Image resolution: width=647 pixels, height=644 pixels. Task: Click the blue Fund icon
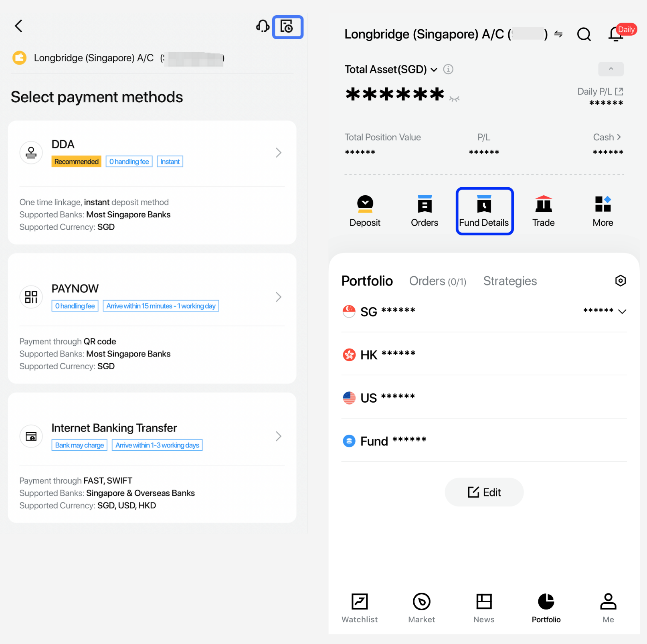pos(349,441)
